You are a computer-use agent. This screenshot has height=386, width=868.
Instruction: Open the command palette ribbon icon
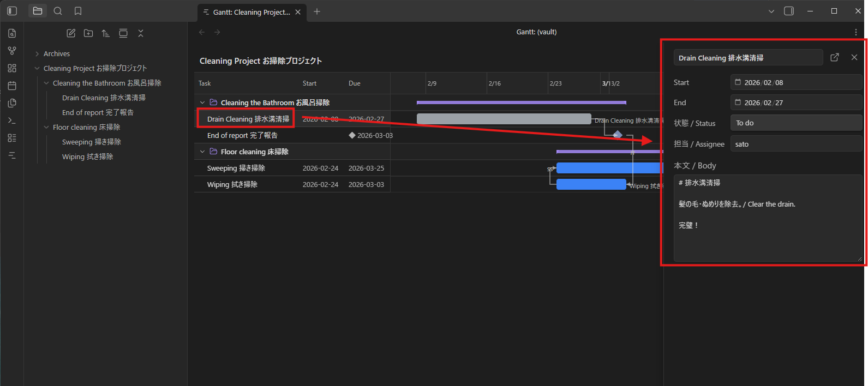tap(12, 120)
